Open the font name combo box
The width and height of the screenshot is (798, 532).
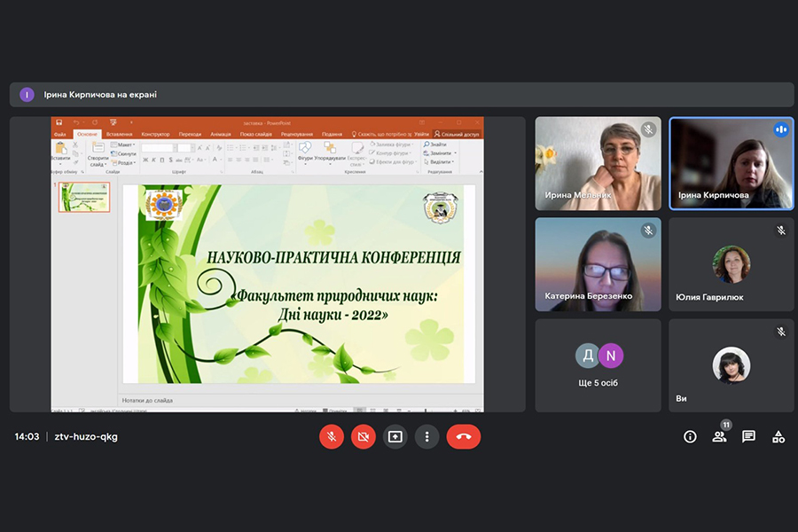(160, 148)
